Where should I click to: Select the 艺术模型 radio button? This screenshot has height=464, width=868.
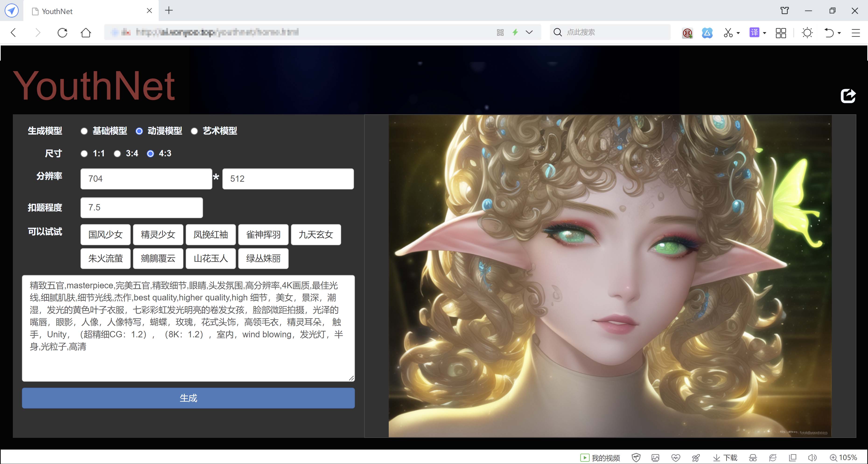tap(194, 131)
